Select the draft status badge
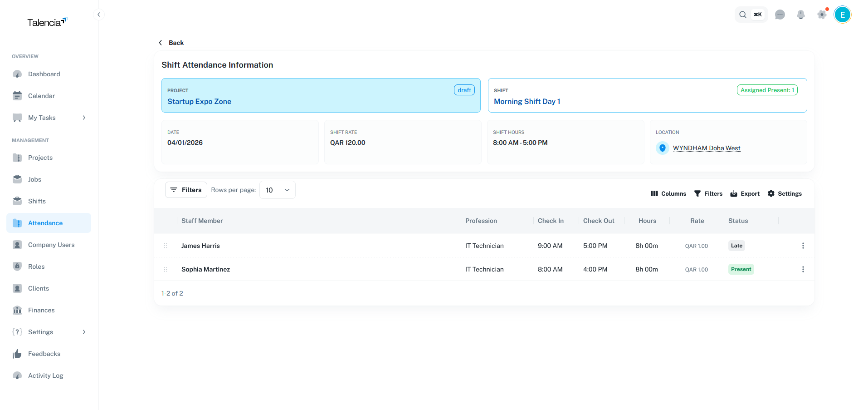This screenshot has width=868, height=410. click(464, 90)
